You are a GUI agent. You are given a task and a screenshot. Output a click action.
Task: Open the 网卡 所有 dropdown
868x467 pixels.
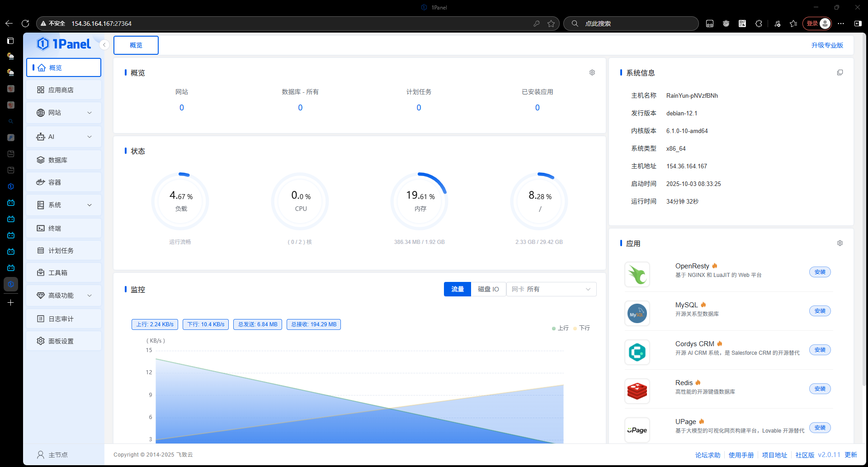point(551,289)
